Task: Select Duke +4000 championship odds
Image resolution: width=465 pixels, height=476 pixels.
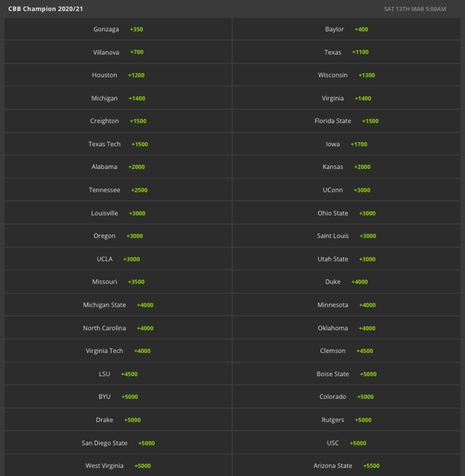Action: pos(346,282)
